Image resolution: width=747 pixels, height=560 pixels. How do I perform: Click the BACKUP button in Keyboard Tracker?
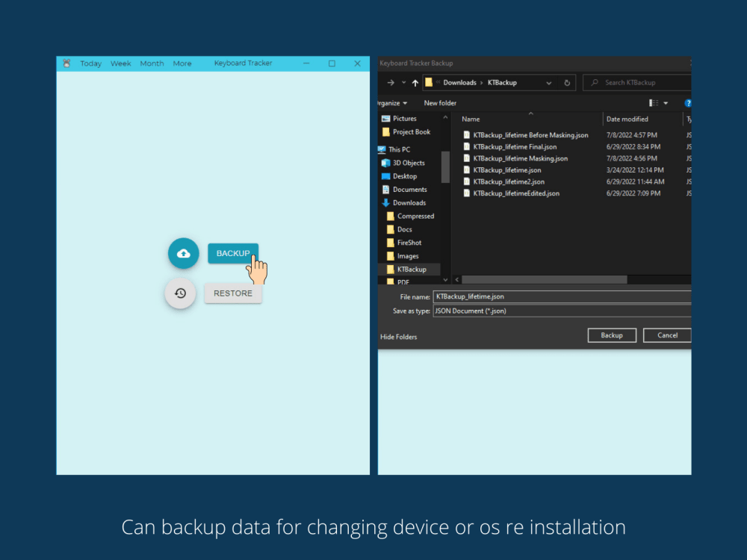pyautogui.click(x=233, y=253)
